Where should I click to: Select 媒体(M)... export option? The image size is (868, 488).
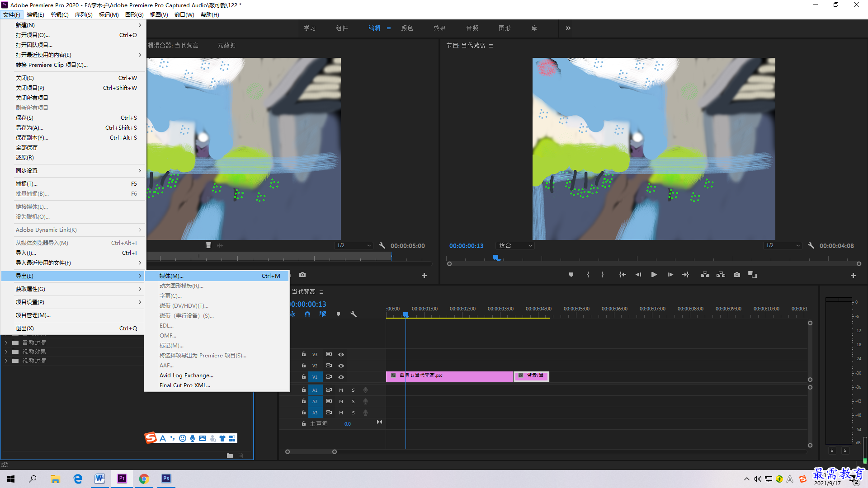coord(217,276)
